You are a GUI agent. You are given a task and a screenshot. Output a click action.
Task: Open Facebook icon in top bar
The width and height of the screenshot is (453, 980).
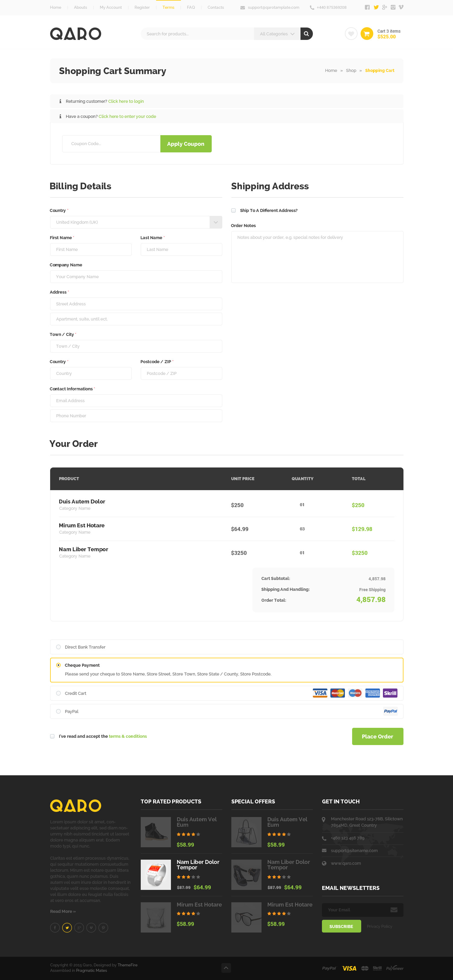[367, 7]
